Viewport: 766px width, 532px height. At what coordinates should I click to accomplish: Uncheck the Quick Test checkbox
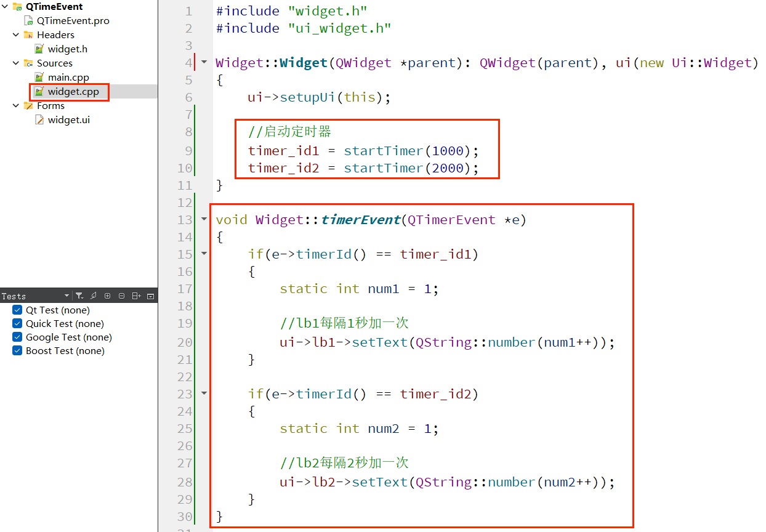(17, 324)
